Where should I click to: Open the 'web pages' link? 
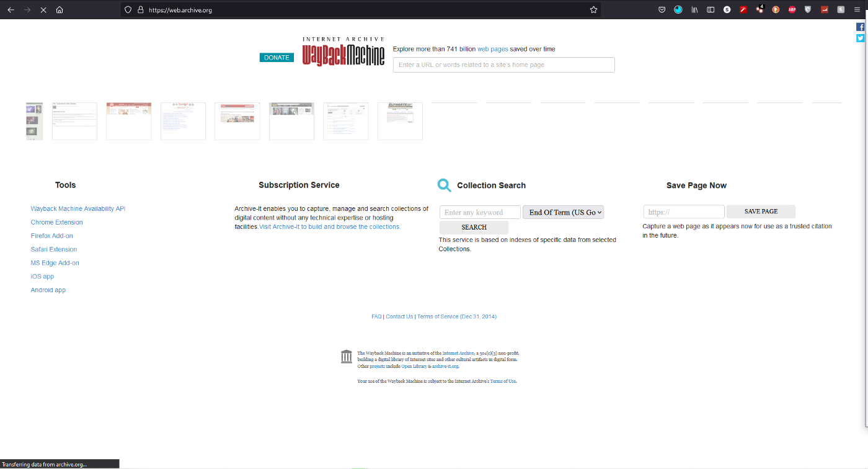coord(492,49)
